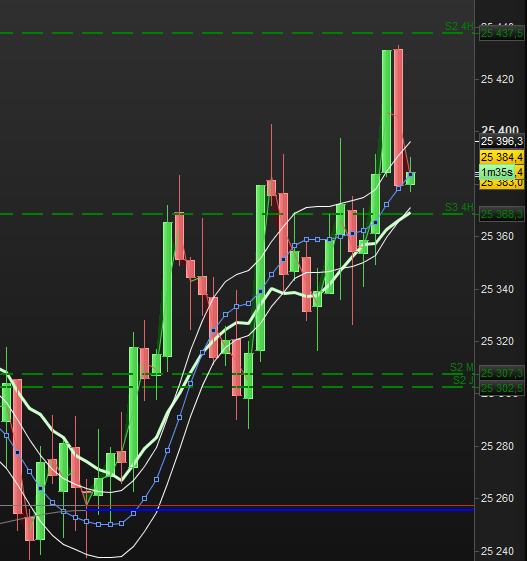The height and width of the screenshot is (561, 527).
Task: Click the 25 307,3 price label
Action: tap(502, 373)
